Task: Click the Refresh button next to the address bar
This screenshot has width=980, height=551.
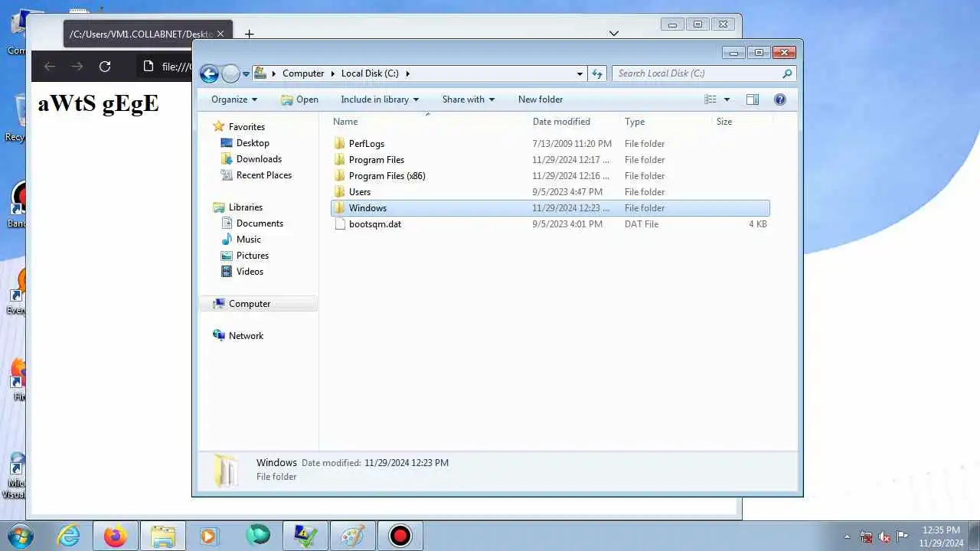Action: pyautogui.click(x=598, y=73)
